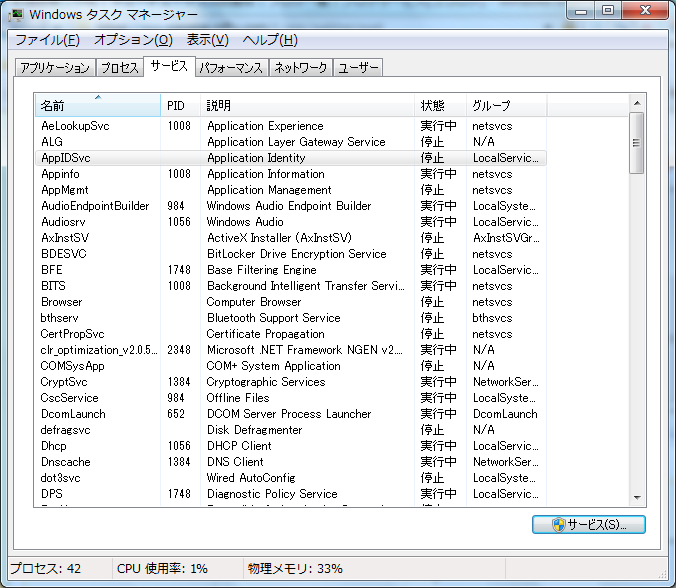
Task: Switch to the ネットワーク tab
Action: (x=300, y=68)
